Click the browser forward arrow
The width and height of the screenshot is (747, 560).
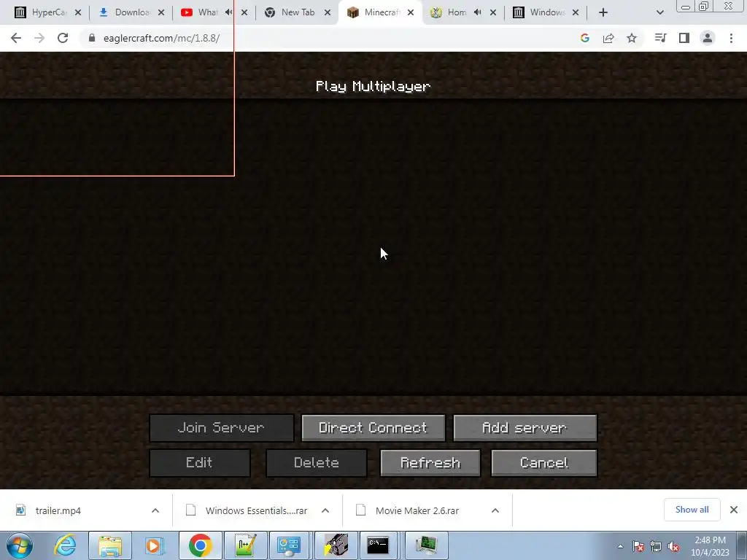39,38
